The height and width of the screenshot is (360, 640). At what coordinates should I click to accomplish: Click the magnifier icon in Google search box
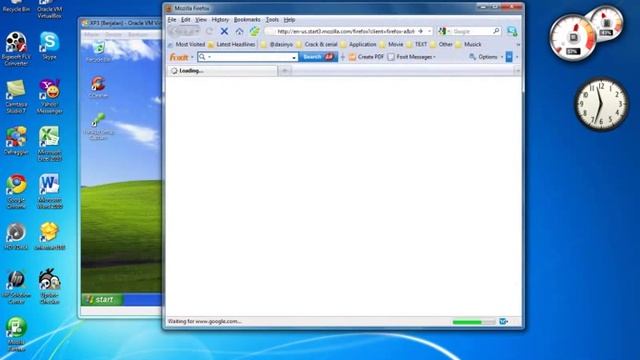[496, 31]
